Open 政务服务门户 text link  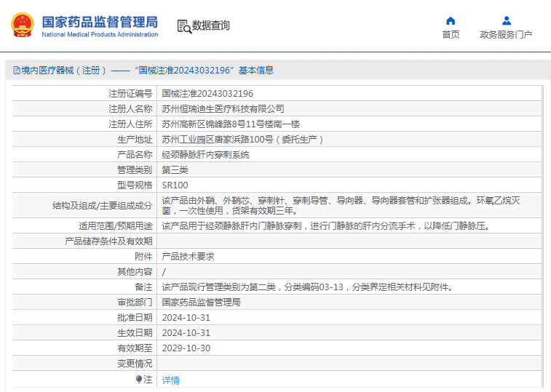click(506, 34)
